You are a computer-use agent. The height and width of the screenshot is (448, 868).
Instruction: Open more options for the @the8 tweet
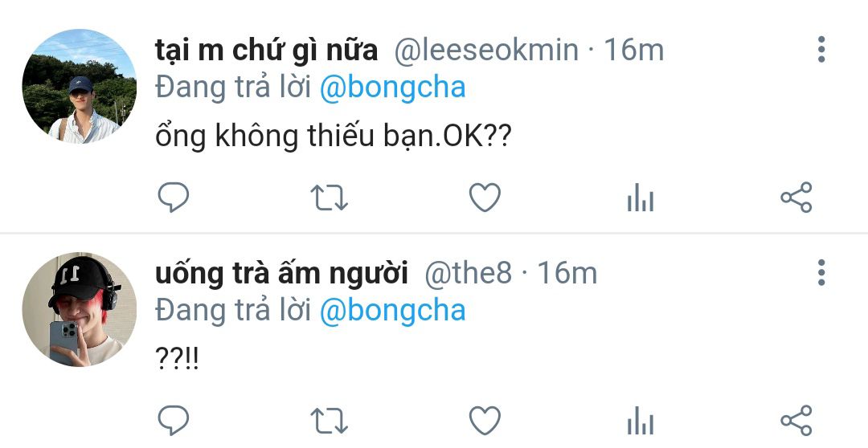821,273
